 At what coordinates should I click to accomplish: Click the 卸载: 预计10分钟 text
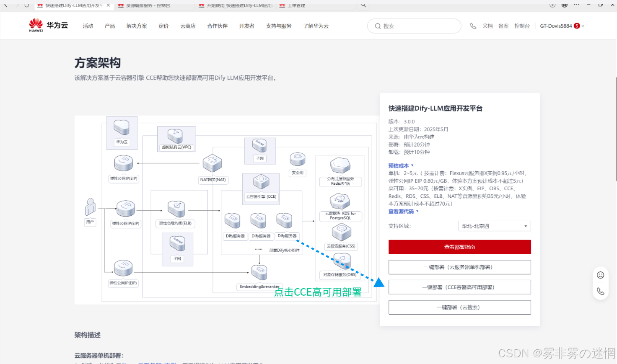pyautogui.click(x=409, y=152)
